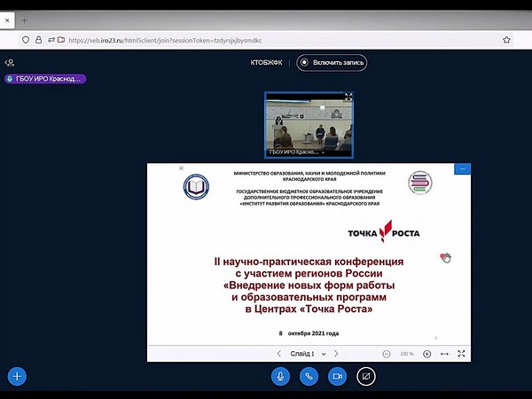Toggle the user list panel icon

pyautogui.click(x=10, y=63)
